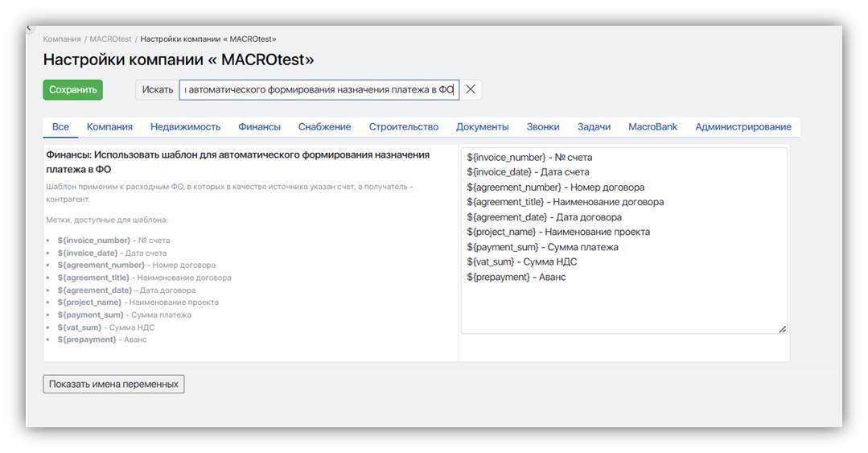868x453 pixels.
Task: Open the Администрирование tab
Action: tap(743, 127)
